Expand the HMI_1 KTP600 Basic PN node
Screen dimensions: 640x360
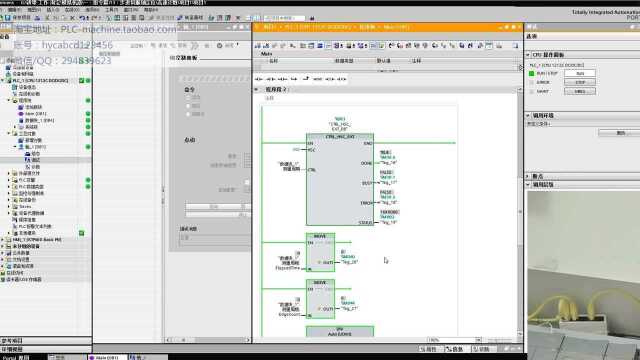tap(2, 240)
